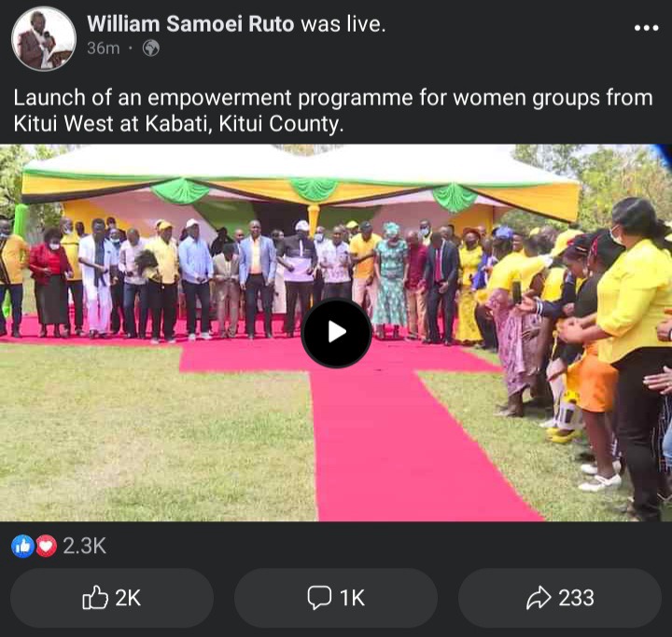Click the 36m post timestamp

pyautogui.click(x=104, y=48)
